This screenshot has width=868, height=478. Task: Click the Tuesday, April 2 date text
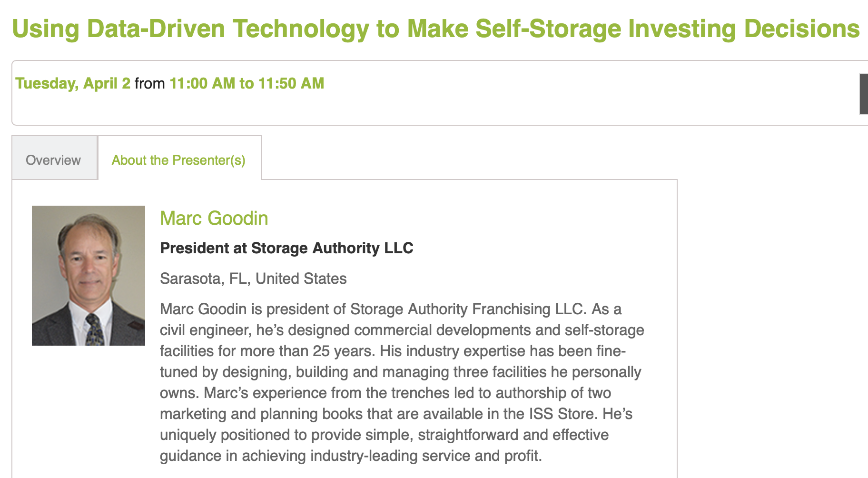[73, 83]
